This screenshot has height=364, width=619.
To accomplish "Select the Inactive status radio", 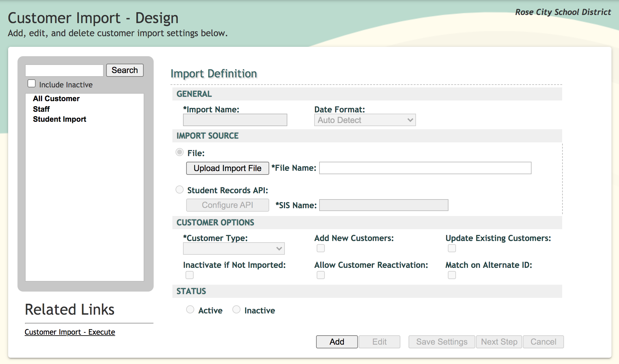I will (x=236, y=309).
